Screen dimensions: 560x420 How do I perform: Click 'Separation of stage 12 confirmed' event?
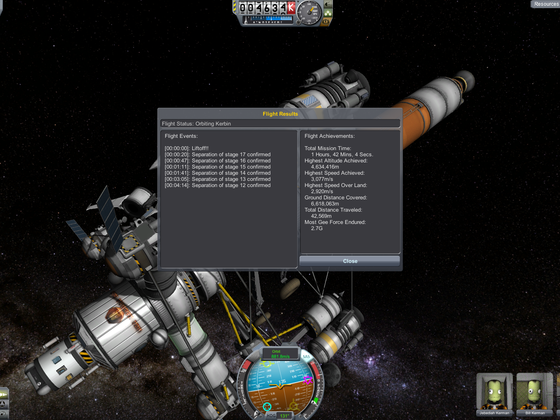[x=218, y=185]
